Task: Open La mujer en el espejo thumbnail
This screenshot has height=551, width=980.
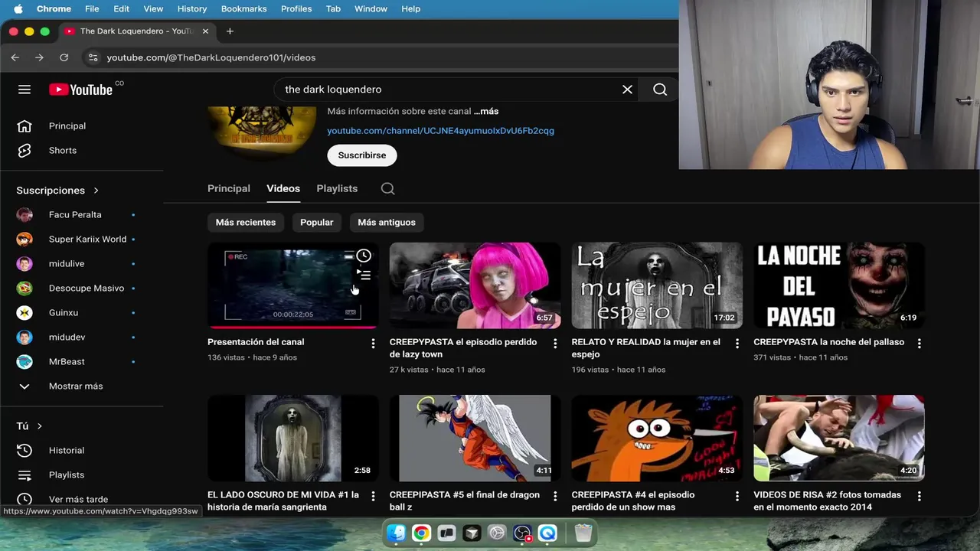Action: tap(657, 285)
